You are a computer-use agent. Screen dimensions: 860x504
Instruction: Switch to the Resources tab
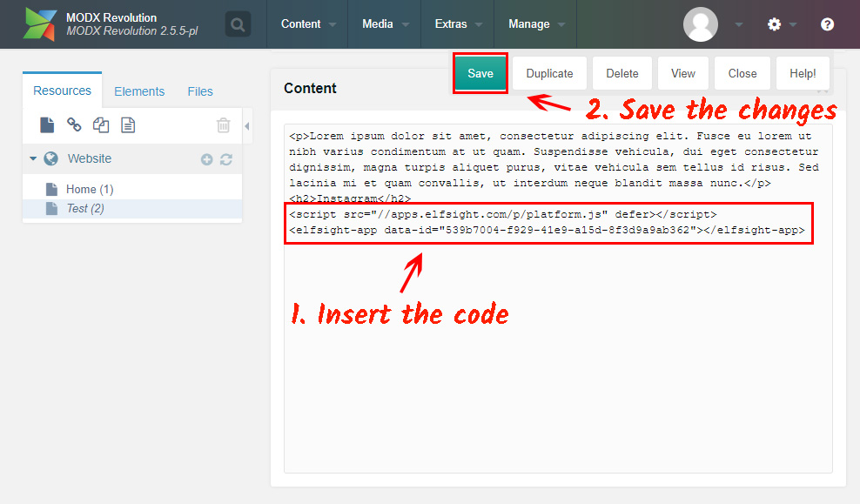(62, 91)
